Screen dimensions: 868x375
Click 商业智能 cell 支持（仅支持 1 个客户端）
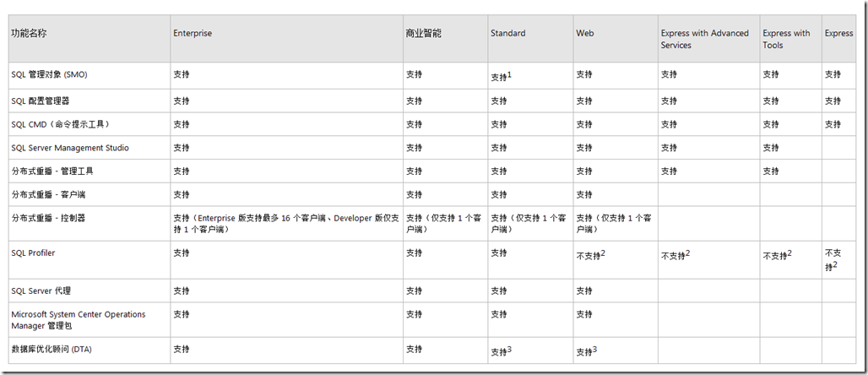443,224
